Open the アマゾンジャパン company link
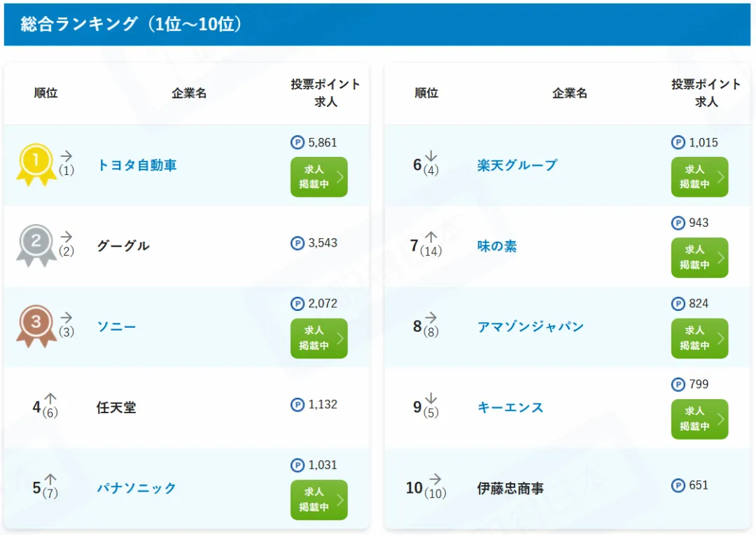The width and height of the screenshot is (756, 535). pos(531,326)
